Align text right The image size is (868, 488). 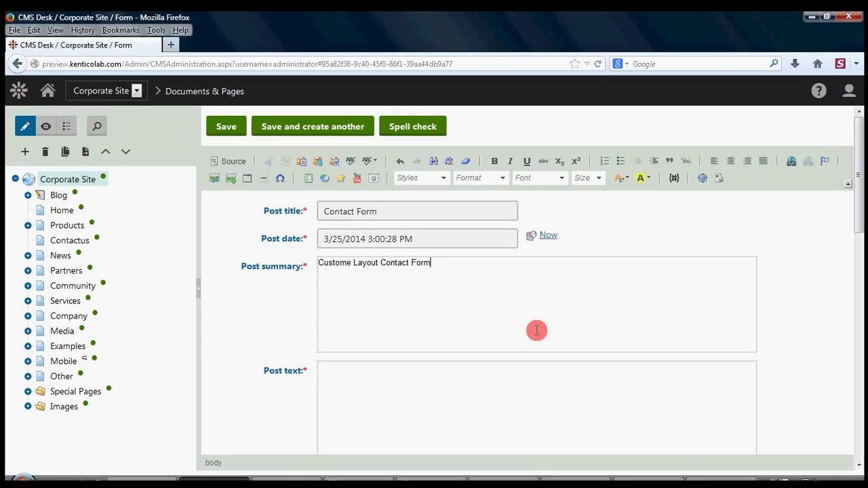pos(747,161)
